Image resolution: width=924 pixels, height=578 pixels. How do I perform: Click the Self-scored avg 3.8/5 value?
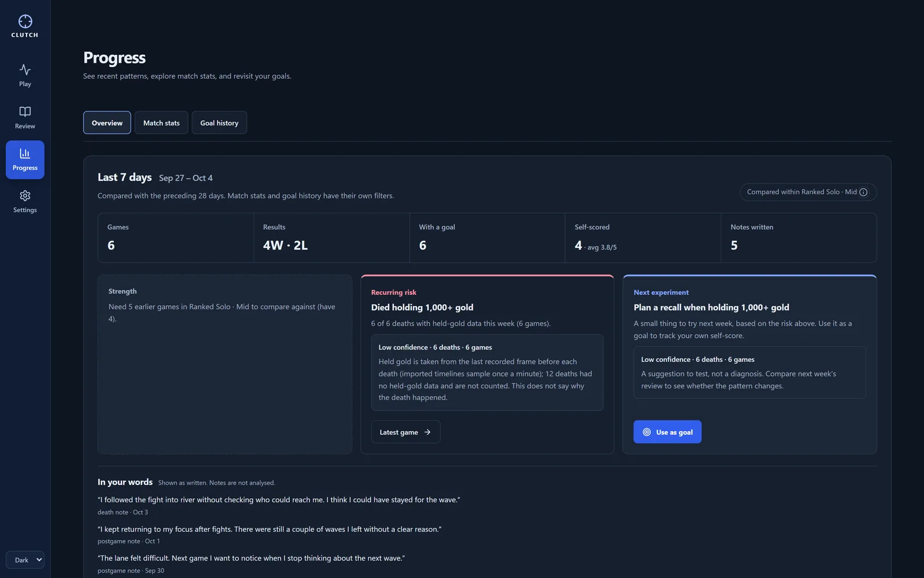point(595,246)
